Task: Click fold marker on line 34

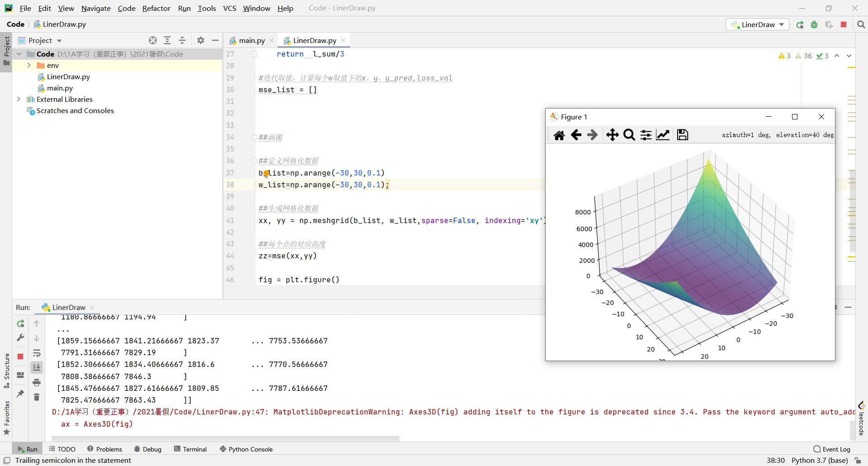Action: 255,138
